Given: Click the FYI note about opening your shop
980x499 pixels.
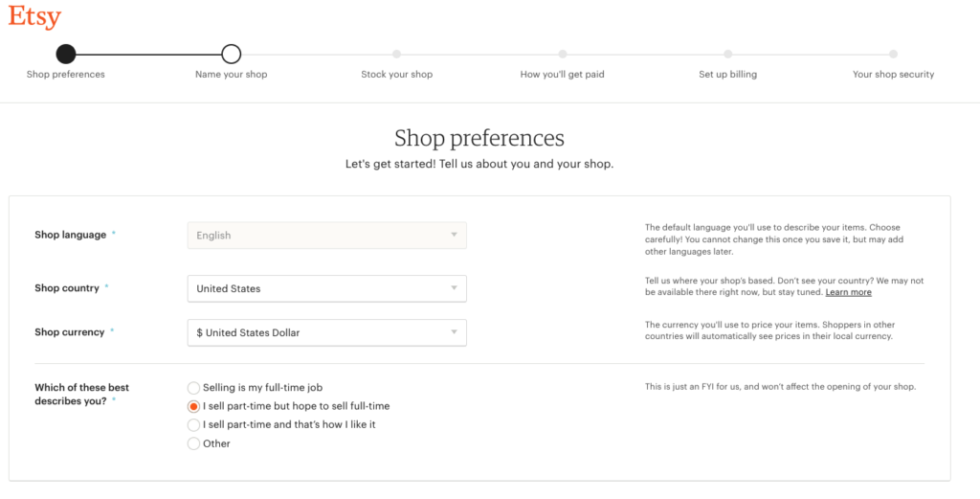Looking at the screenshot, I should (781, 387).
